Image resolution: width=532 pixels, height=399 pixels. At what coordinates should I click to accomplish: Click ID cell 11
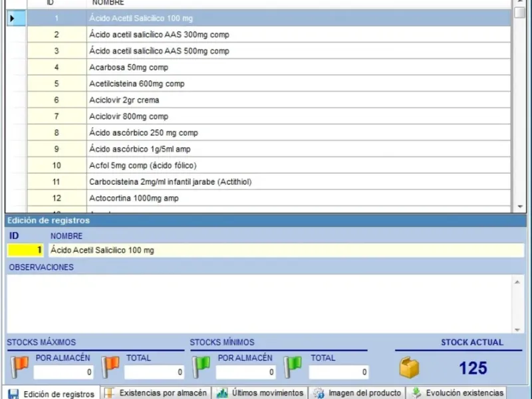coord(57,182)
